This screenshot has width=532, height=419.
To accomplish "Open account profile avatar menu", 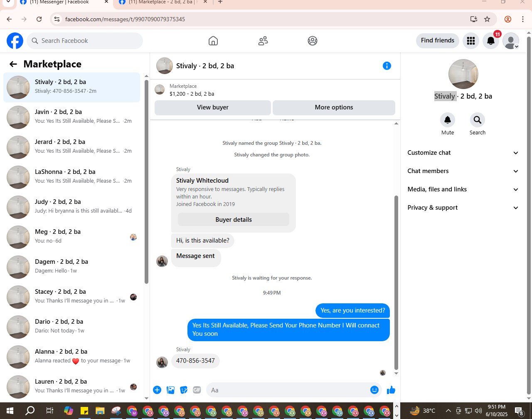I will tap(511, 41).
